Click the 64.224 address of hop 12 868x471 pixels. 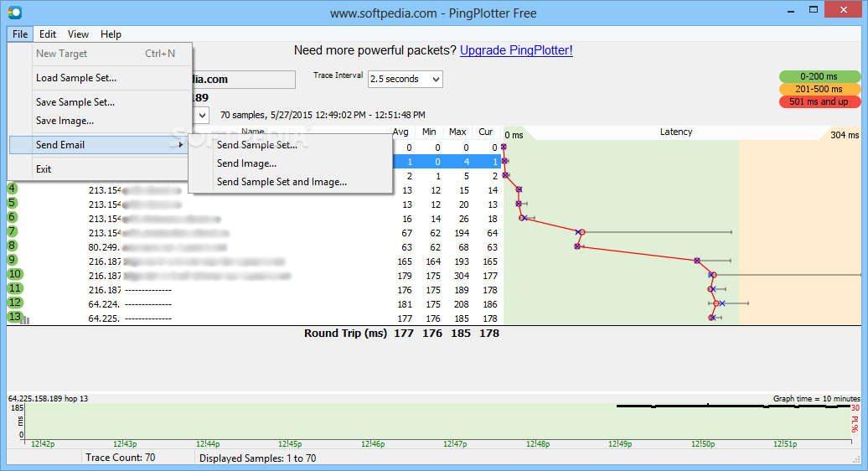coord(104,304)
